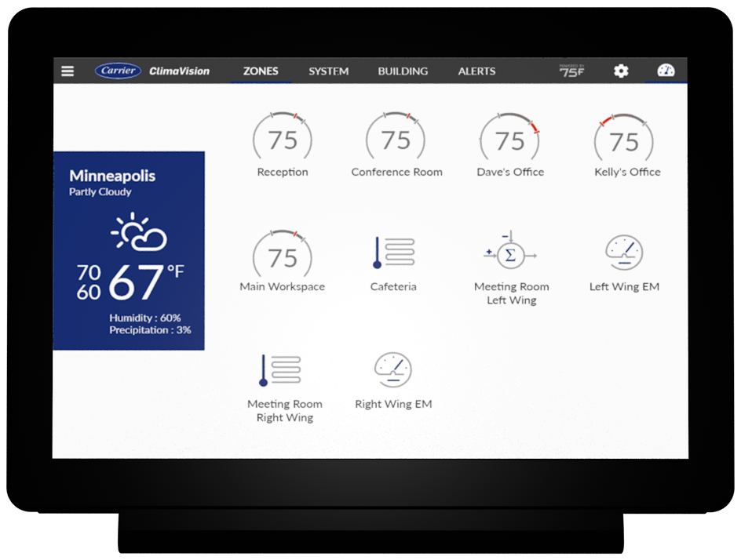
Task: Open the settings gear icon
Action: [621, 71]
